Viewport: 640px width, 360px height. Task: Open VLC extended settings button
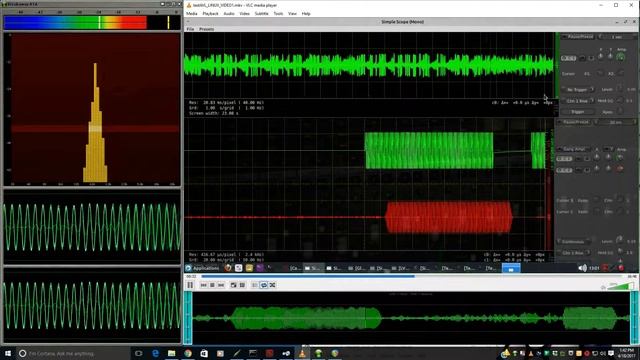(242, 285)
